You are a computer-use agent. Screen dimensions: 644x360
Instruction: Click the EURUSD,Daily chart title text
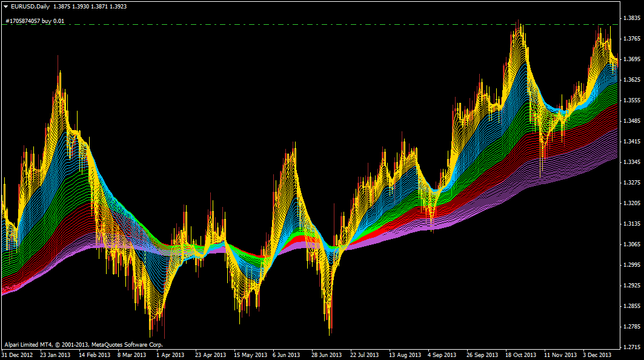click(30, 7)
